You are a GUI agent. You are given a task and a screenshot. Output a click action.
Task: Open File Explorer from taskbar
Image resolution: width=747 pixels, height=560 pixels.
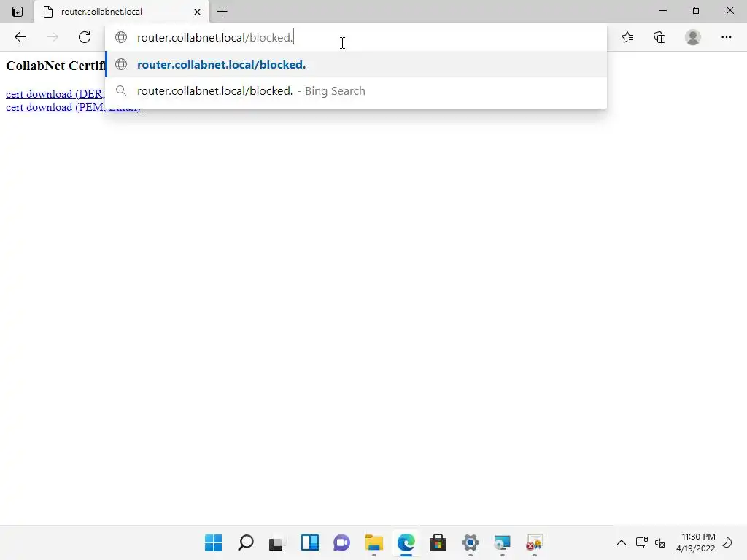[374, 542]
